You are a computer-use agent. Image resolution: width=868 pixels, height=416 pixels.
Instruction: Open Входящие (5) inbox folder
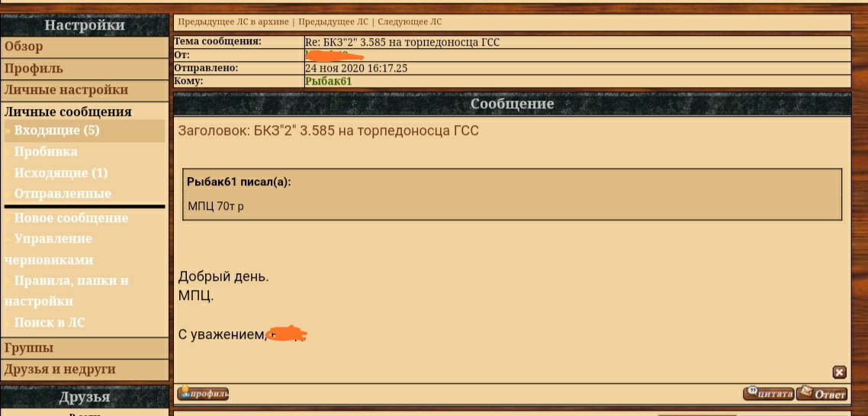click(56, 131)
